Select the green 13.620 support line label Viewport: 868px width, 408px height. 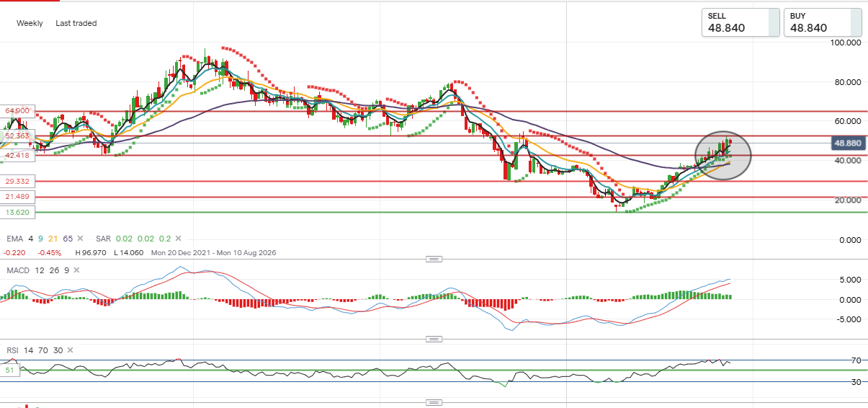16,213
